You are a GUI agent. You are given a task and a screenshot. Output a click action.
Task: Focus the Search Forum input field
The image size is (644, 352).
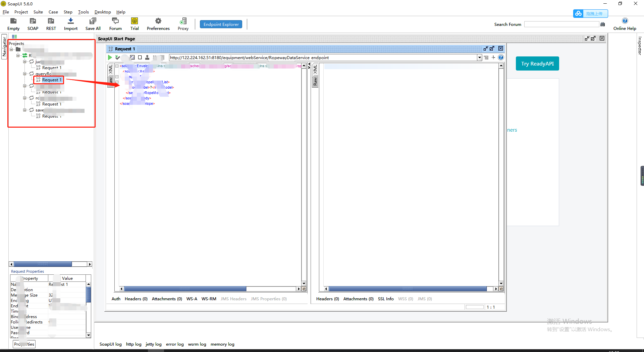click(x=562, y=24)
